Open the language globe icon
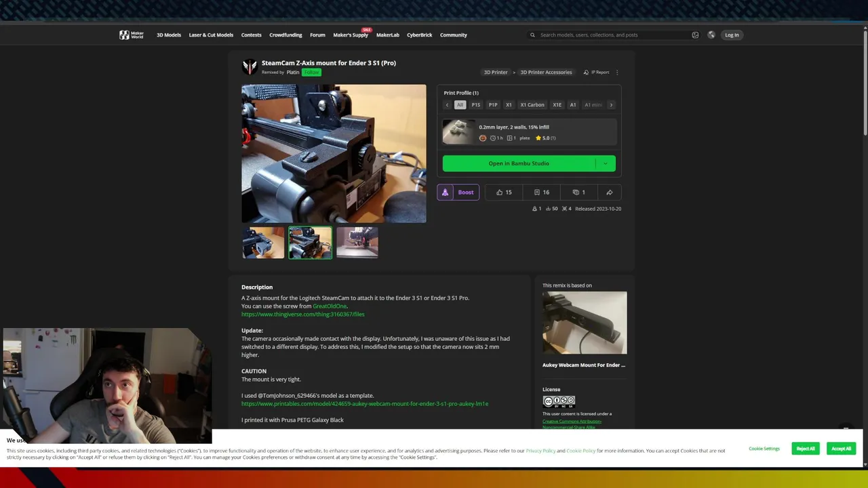Image resolution: width=868 pixels, height=488 pixels. pyautogui.click(x=711, y=35)
